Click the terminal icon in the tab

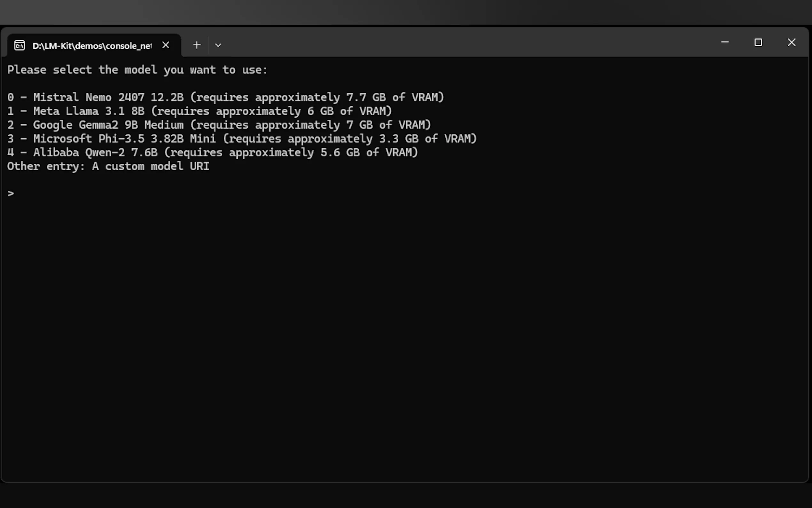pyautogui.click(x=20, y=45)
